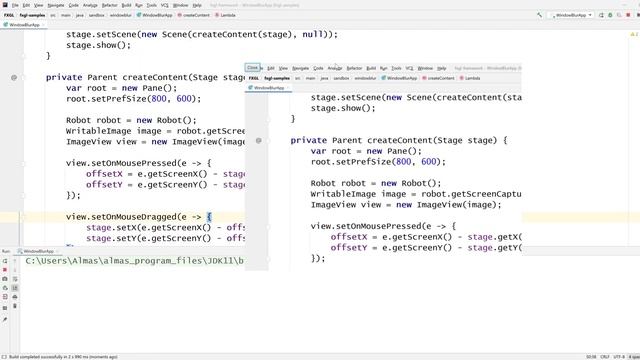Click the UTF-8 encoding in status bar
This screenshot has width=640, height=360.
(619, 357)
